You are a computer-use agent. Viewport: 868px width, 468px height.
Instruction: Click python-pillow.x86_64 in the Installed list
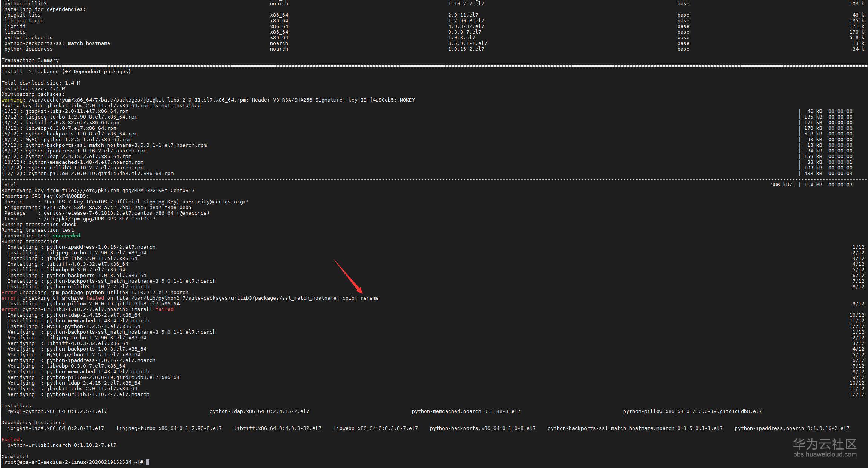point(653,411)
